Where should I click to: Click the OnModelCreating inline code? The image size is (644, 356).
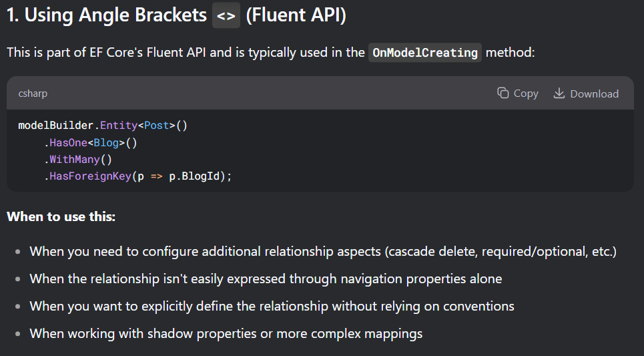tap(425, 53)
